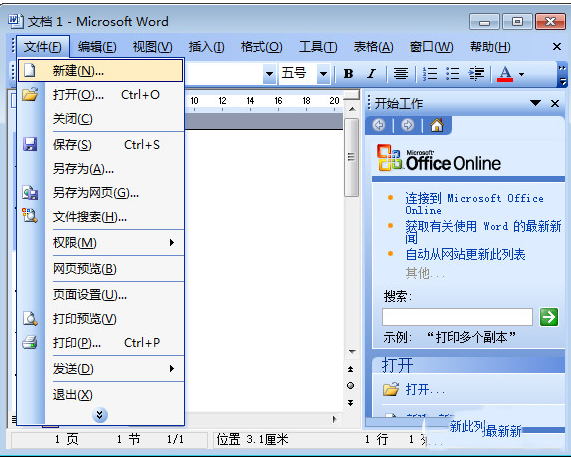Click the next page double-arrow button
571x457 pixels.
pos(351,403)
